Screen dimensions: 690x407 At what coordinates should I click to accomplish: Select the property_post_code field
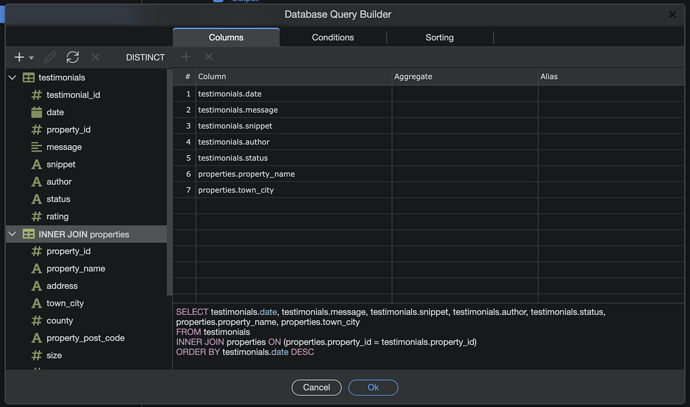tap(85, 338)
